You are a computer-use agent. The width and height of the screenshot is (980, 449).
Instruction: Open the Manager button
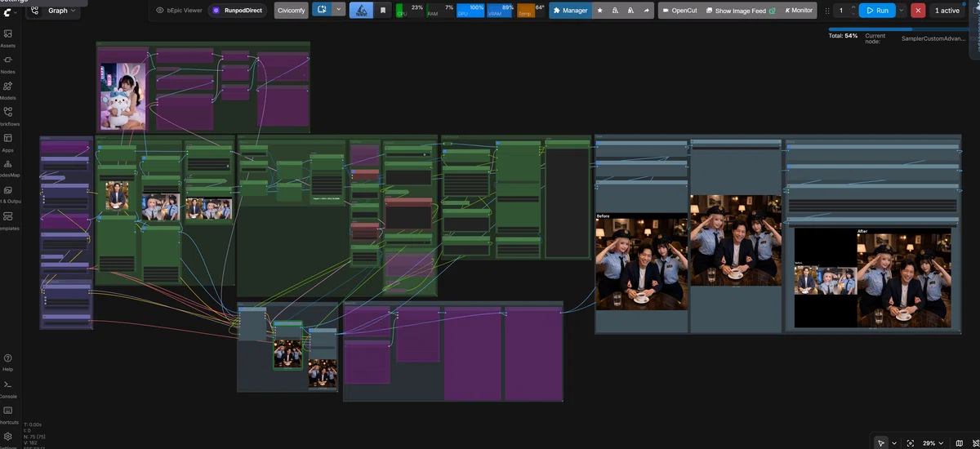tap(570, 11)
